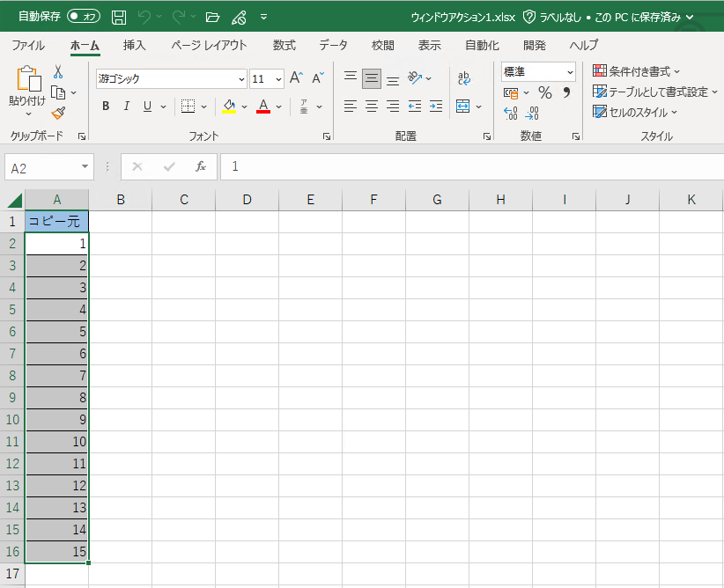Click the insert function fx icon
The width and height of the screenshot is (724, 588).
click(x=201, y=166)
